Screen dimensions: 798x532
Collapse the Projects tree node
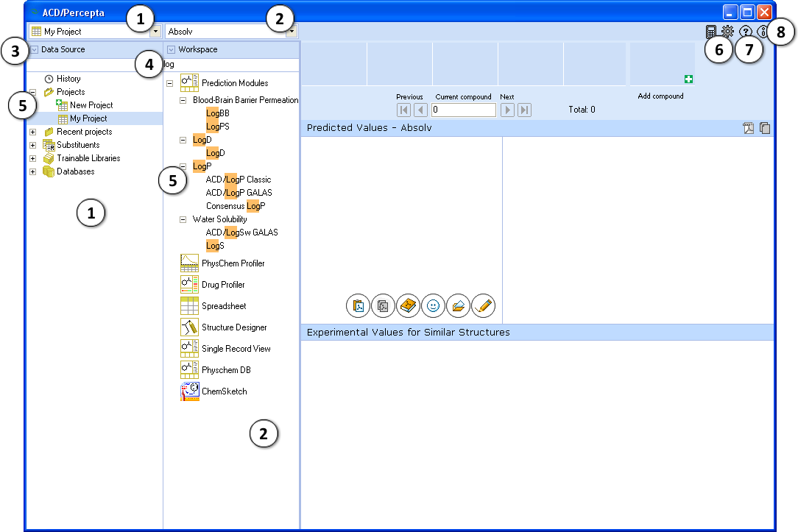point(32,92)
